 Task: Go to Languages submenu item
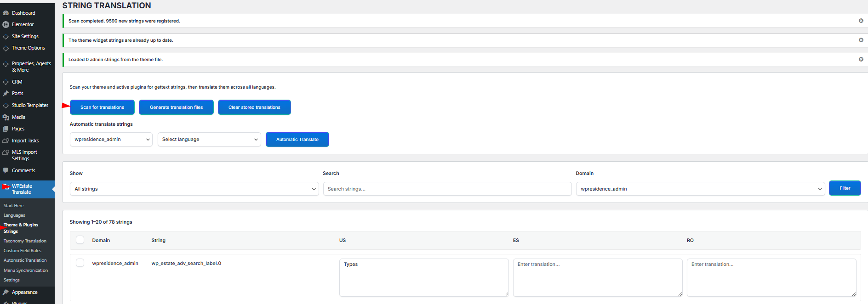click(x=14, y=215)
